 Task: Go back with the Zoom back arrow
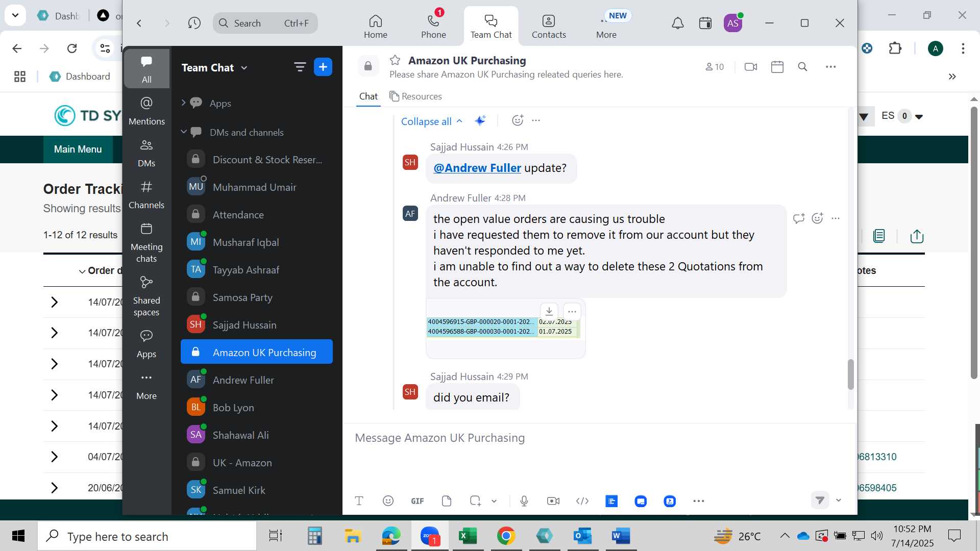tap(139, 23)
